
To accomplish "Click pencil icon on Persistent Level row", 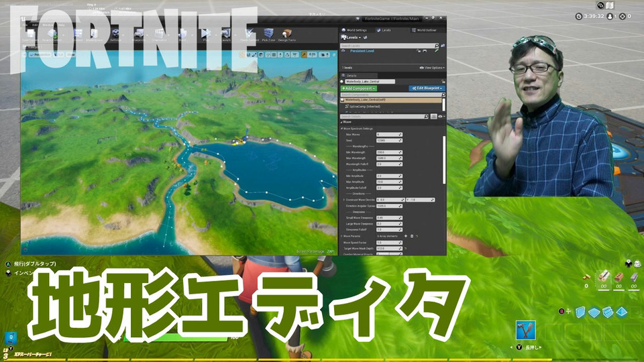I will pyautogui.click(x=437, y=51).
